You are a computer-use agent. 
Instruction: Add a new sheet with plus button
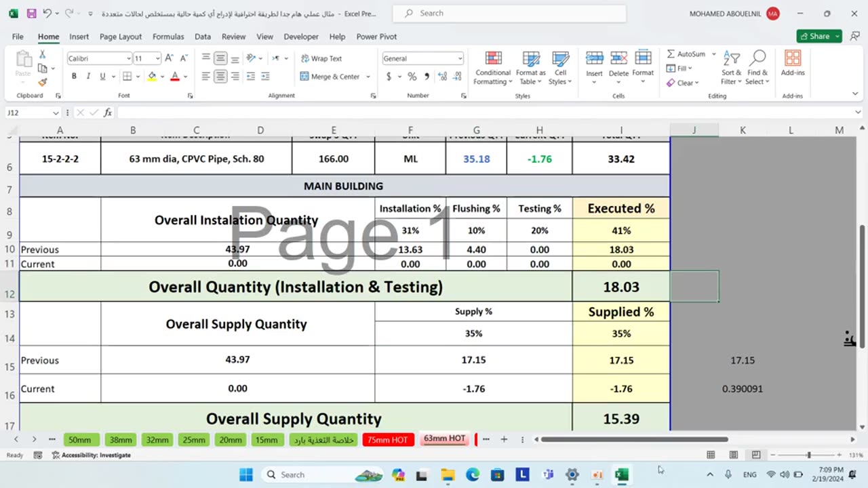[x=504, y=439]
